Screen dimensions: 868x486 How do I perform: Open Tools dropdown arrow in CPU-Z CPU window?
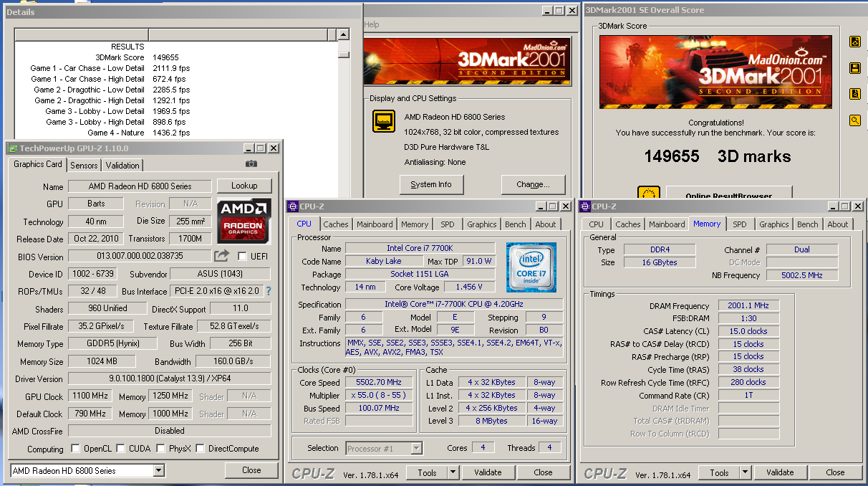[453, 472]
